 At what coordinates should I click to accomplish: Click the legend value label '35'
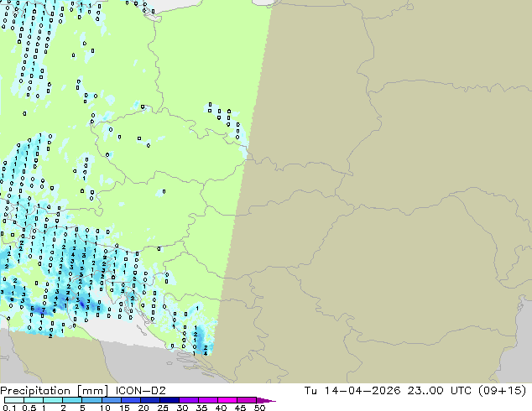point(201,408)
